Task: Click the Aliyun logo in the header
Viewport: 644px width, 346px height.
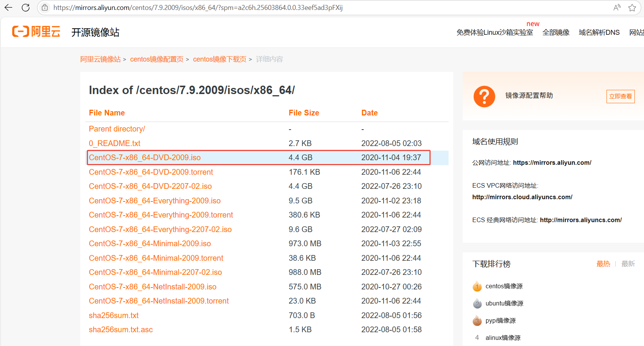Action: pyautogui.click(x=36, y=32)
